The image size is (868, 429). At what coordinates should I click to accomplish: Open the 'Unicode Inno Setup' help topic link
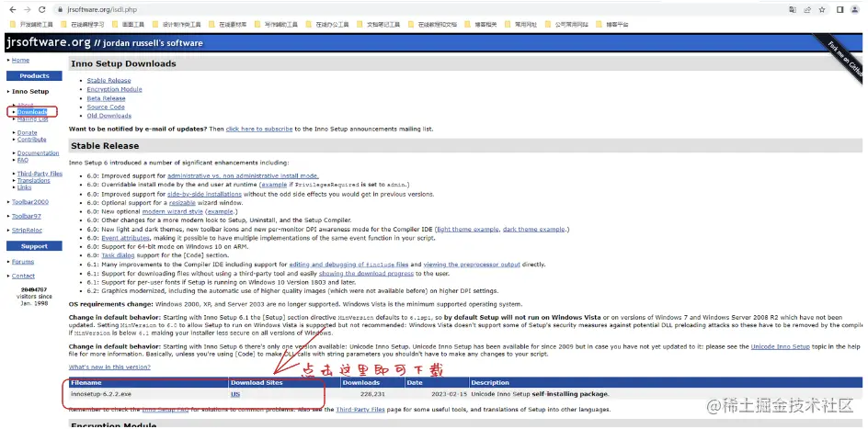pos(780,346)
